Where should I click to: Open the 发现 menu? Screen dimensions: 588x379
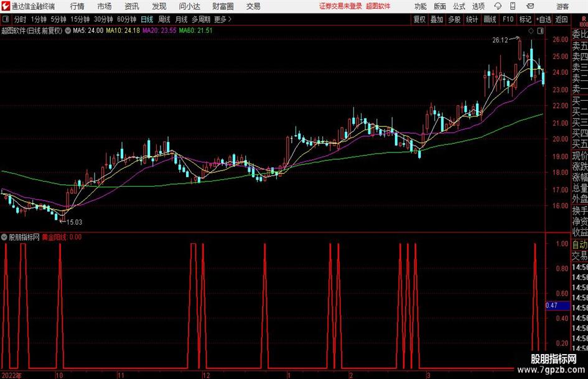159,6
